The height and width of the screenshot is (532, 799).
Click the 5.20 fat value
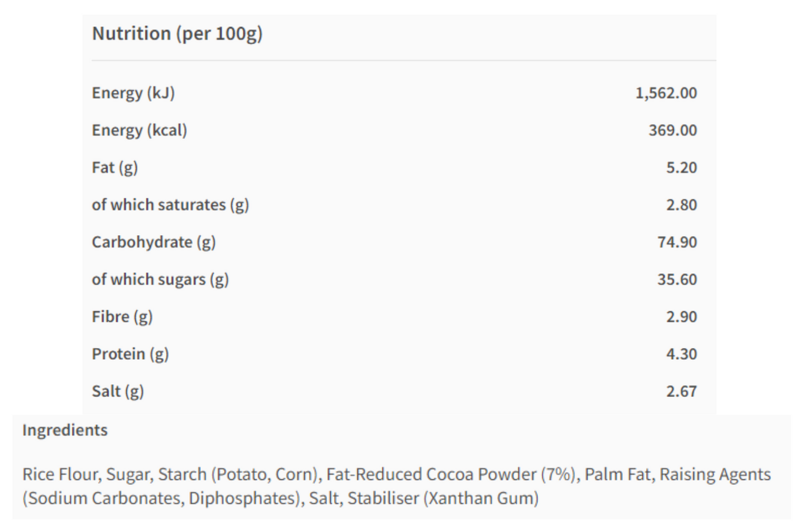tap(681, 168)
